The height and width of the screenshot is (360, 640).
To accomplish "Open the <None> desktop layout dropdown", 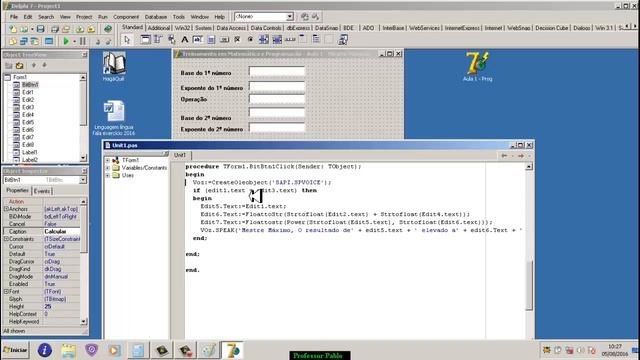I will point(289,17).
